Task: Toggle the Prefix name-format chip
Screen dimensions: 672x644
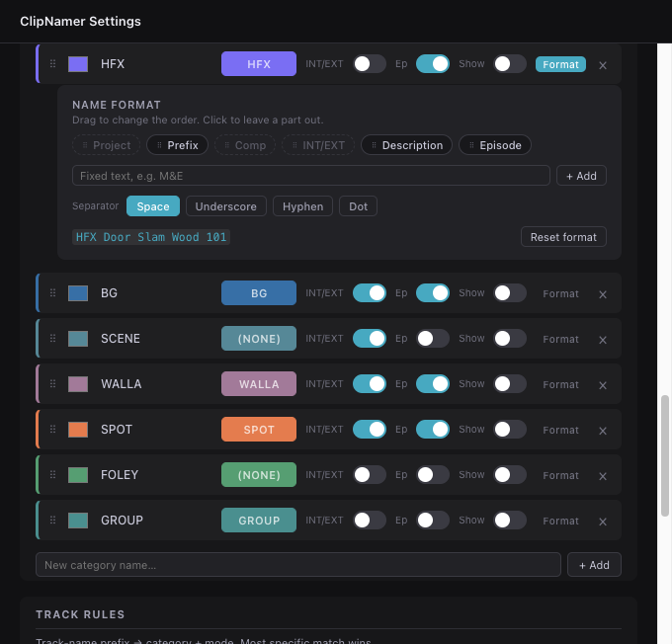Action: (x=178, y=145)
